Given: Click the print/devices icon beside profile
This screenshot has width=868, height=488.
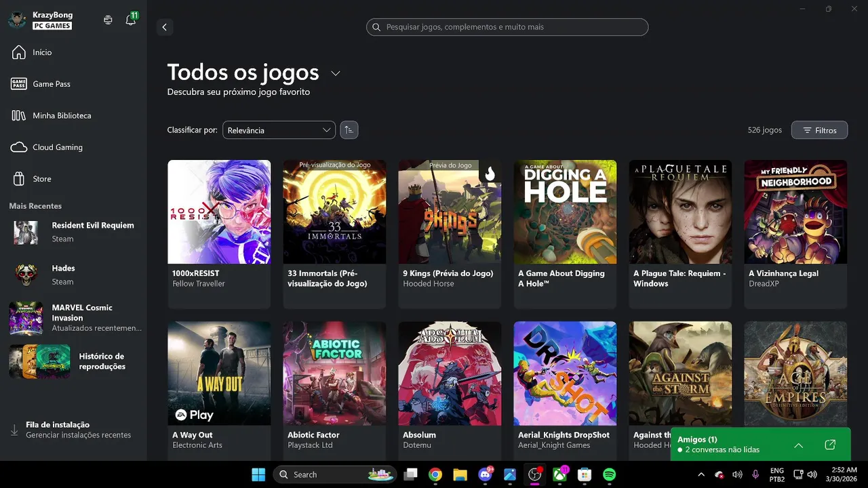Looking at the screenshot, I should [x=108, y=20].
